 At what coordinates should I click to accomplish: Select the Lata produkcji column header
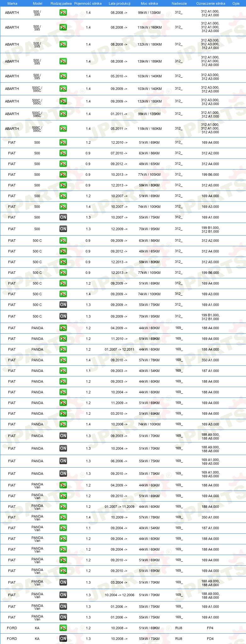(x=120, y=3)
